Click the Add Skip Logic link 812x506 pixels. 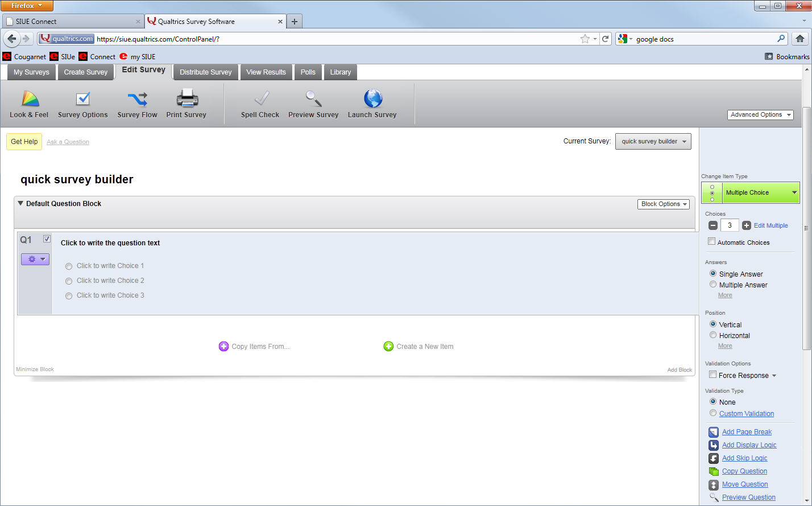pos(744,458)
